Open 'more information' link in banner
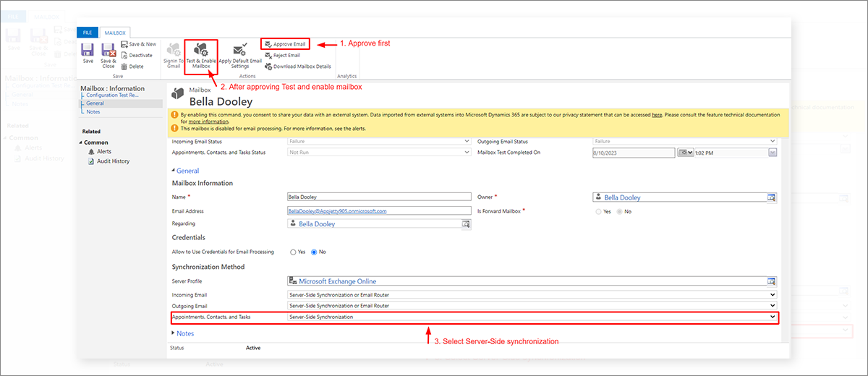The width and height of the screenshot is (868, 376). click(x=209, y=121)
